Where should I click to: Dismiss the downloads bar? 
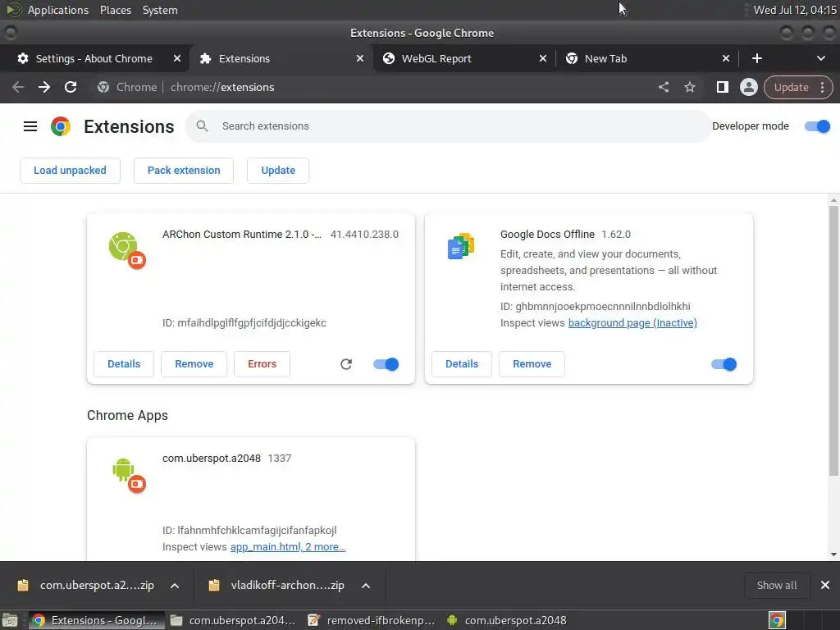point(825,585)
